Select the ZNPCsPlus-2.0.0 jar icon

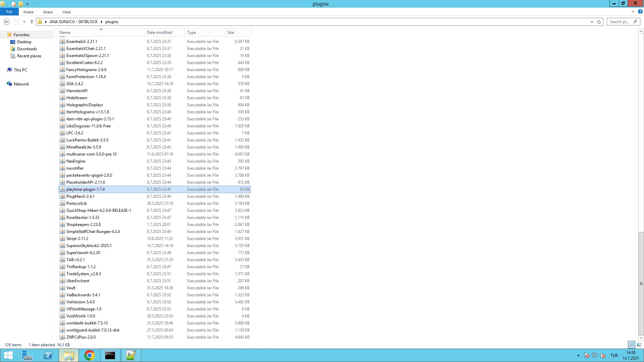tap(62, 337)
